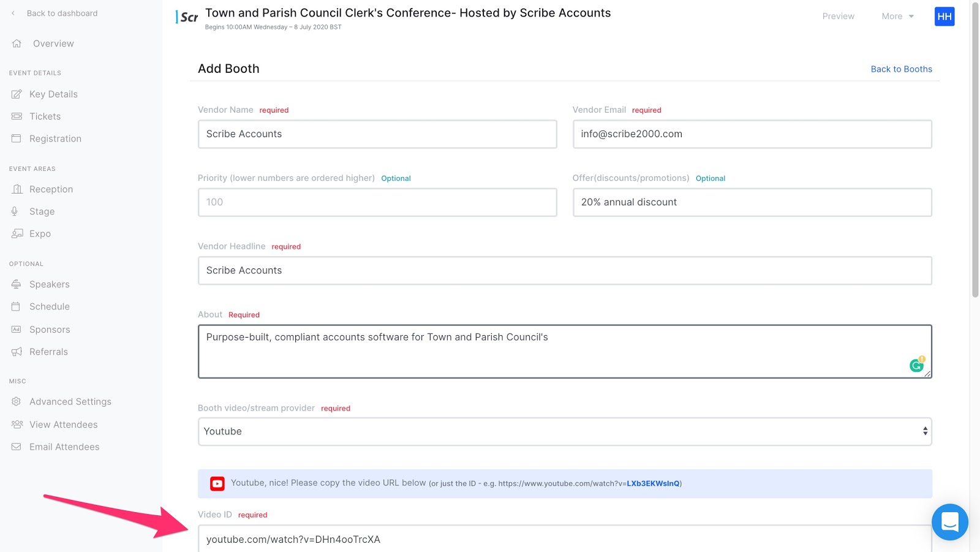This screenshot has width=980, height=552.
Task: Click the About textarea resize handle
Action: point(927,374)
